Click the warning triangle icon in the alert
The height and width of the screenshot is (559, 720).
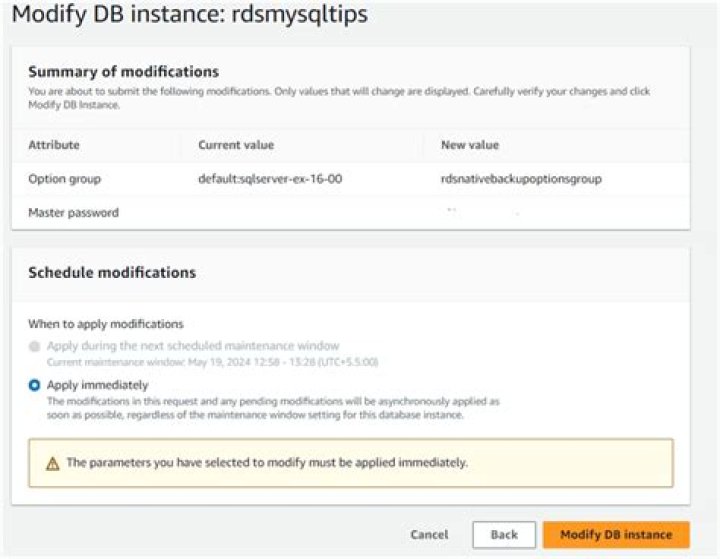(52, 464)
